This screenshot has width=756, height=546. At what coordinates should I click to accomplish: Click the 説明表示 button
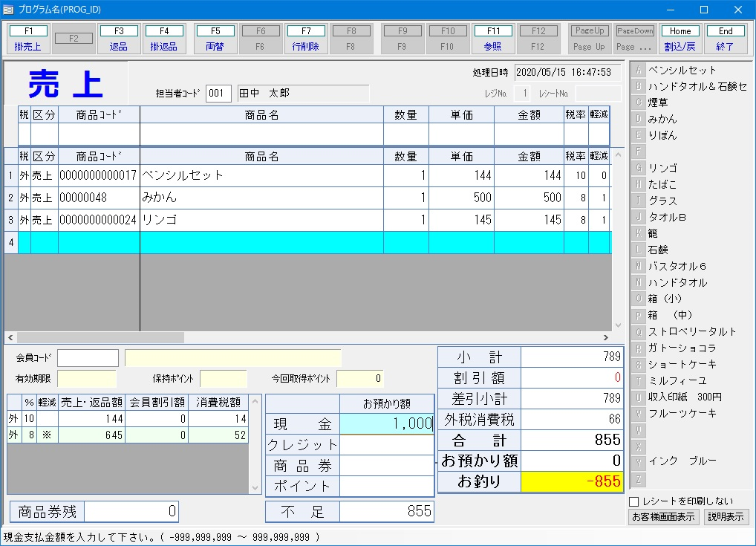726,517
